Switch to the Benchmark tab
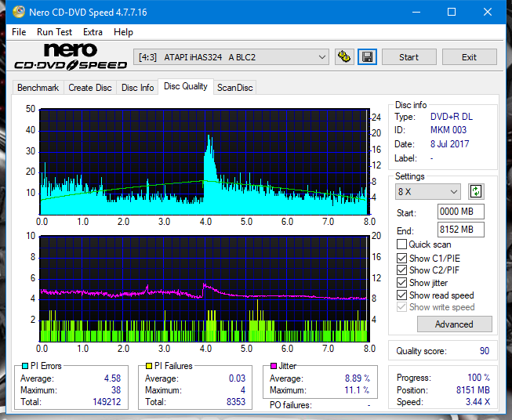Screen dimensions: 512x420 38,88
